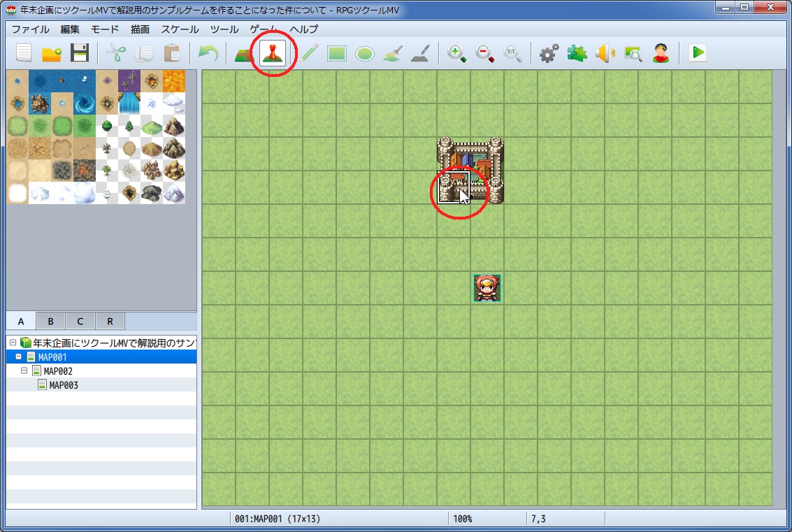The image size is (792, 532).
Task: Click the 7,3 coordinate status entry
Action: coord(538,519)
